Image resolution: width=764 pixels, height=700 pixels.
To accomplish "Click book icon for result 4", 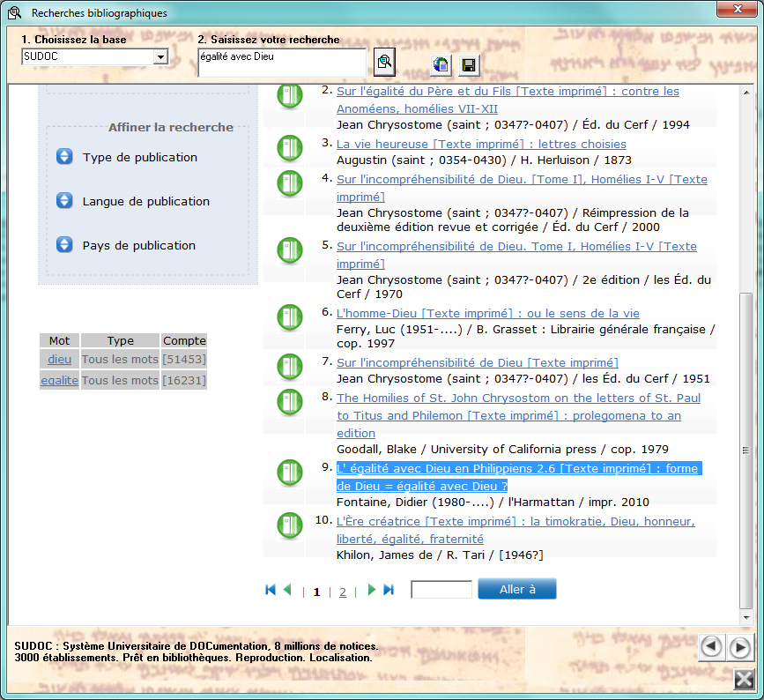I will click(290, 183).
